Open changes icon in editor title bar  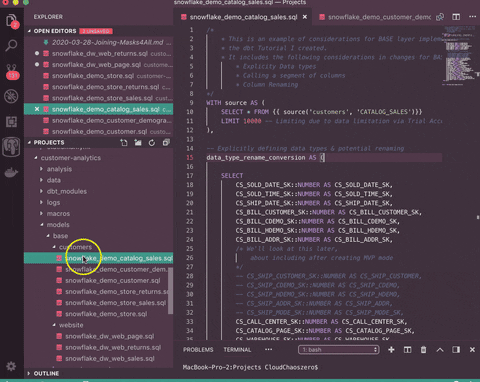440,17
